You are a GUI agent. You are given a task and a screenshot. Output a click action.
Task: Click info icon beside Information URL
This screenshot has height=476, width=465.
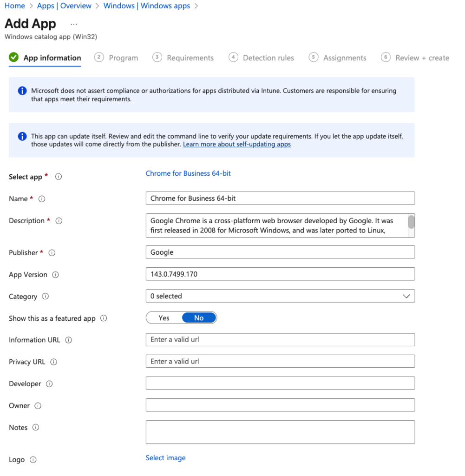(x=69, y=340)
